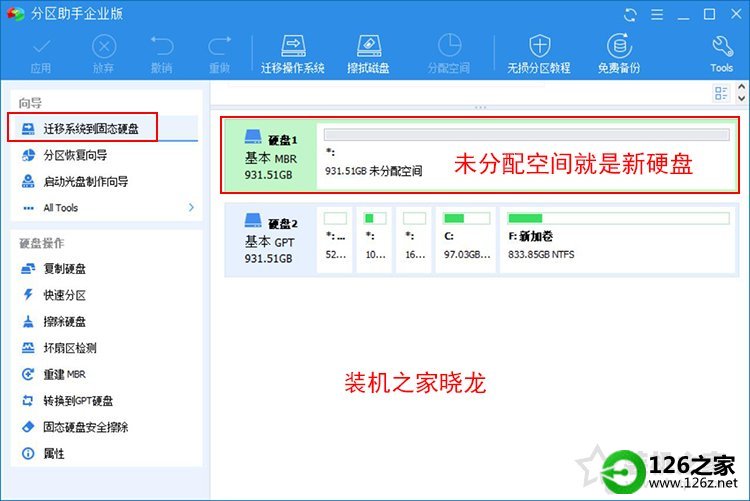Click the down arrow of the right scrollbar
The width and height of the screenshot is (750, 501).
(741, 99)
